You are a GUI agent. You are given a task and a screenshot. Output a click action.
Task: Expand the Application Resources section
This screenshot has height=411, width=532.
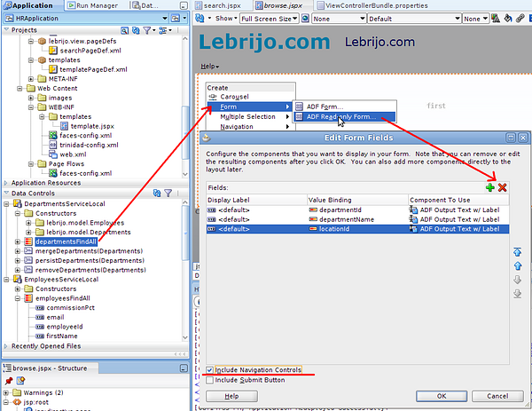click(x=7, y=182)
